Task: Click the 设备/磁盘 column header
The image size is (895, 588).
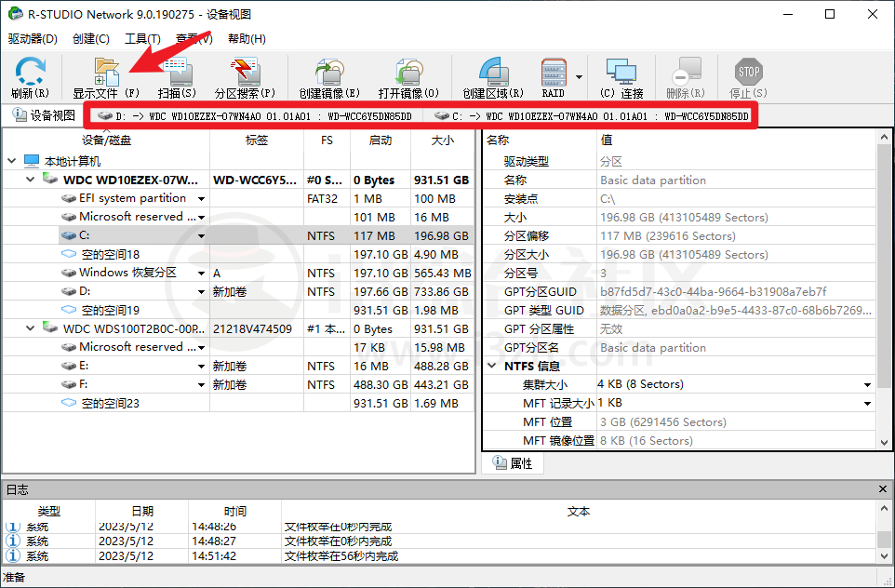Action: tap(106, 140)
